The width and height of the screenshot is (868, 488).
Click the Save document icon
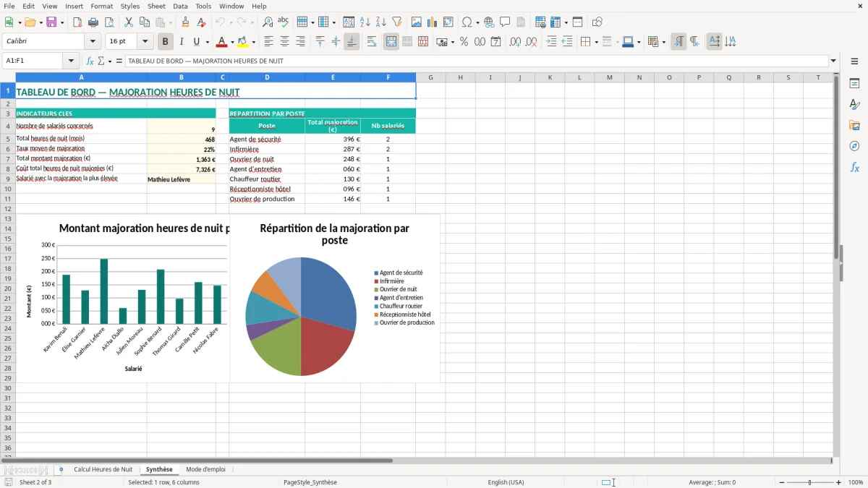point(51,22)
